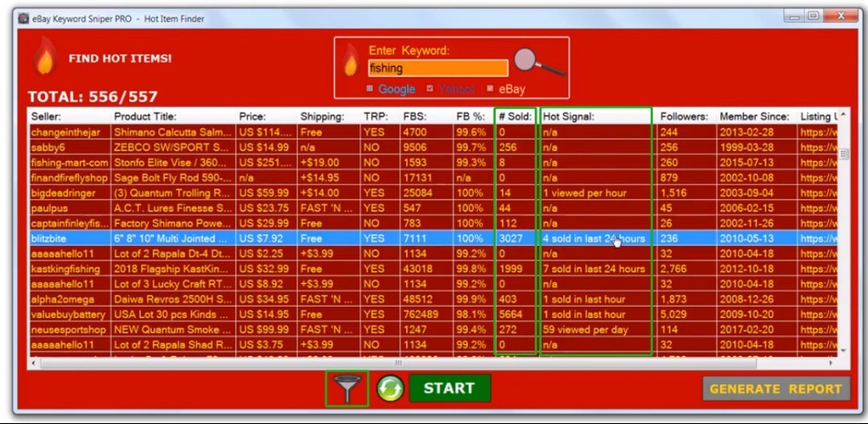
Task: Select the row for seller bigdeadringer
Action: tap(433, 193)
